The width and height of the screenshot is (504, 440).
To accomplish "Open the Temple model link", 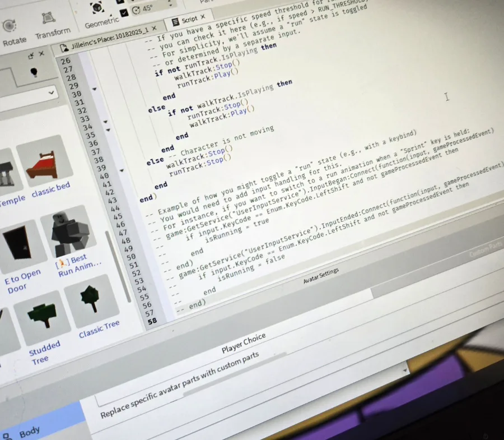I will pos(12,200).
